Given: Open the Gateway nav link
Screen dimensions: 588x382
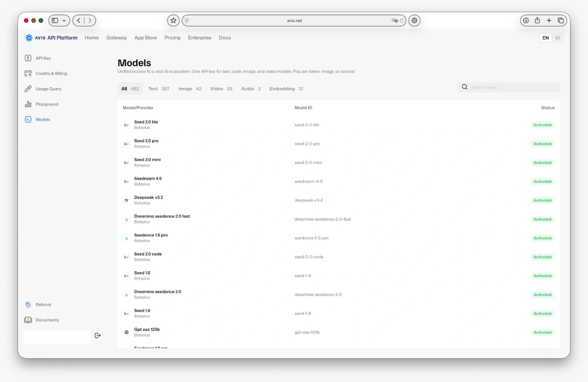Looking at the screenshot, I should pos(116,38).
